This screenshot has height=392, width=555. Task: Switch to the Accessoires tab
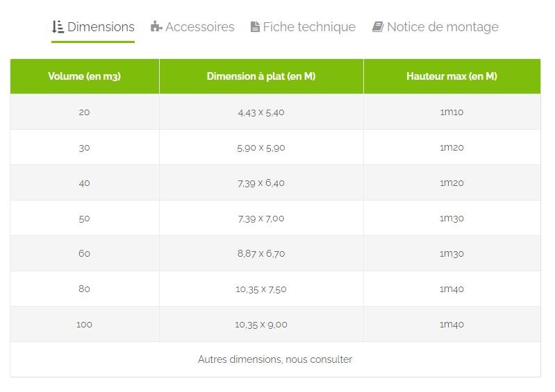(x=199, y=27)
